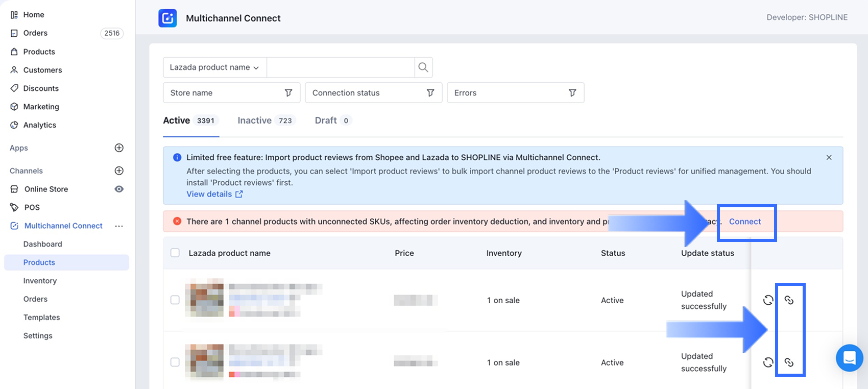Viewport: 868px width, 389px height.
Task: Click Connect link in SKU warning
Action: (x=745, y=222)
